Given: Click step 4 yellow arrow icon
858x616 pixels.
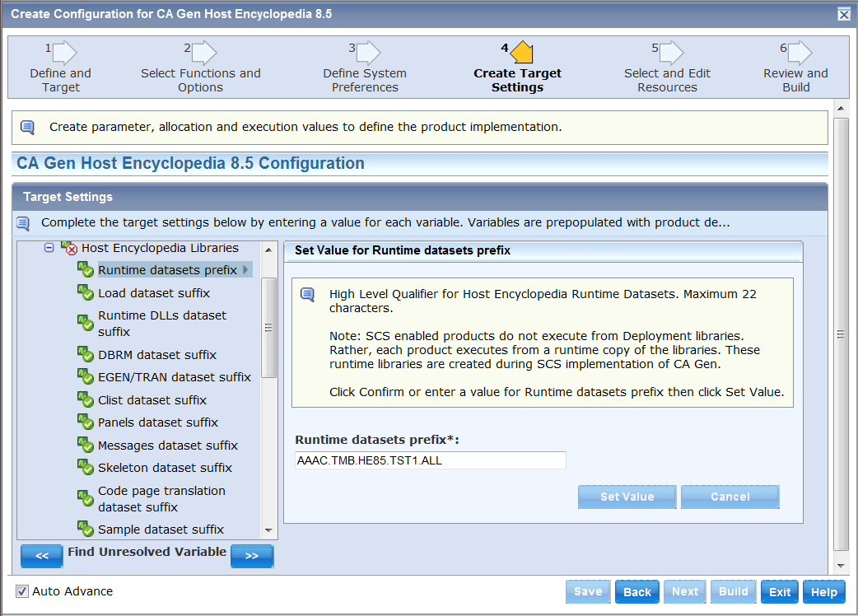Looking at the screenshot, I should [x=521, y=53].
